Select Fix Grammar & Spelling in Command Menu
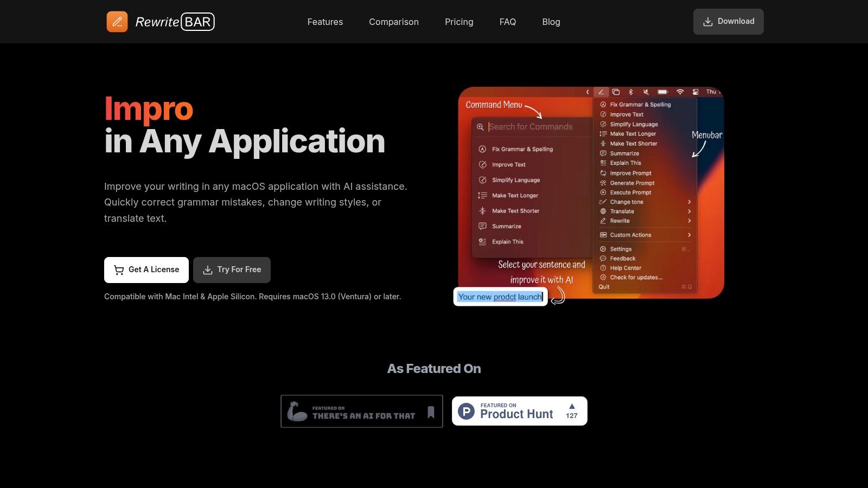This screenshot has width=868, height=488. pos(522,149)
